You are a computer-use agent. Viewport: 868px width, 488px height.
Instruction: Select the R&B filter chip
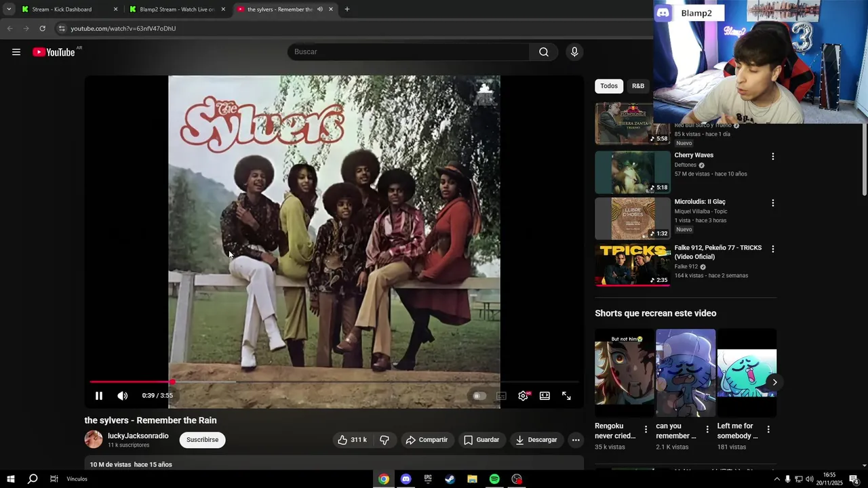(638, 86)
